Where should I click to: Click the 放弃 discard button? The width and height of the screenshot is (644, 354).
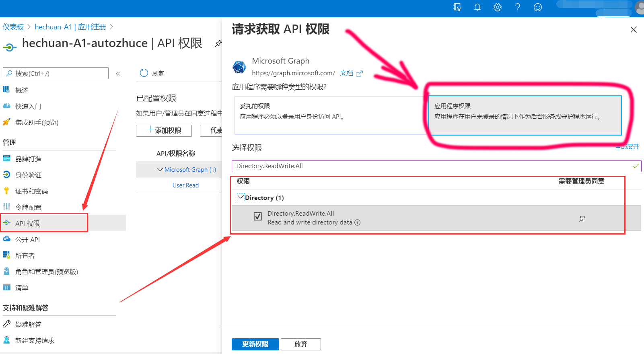point(300,344)
